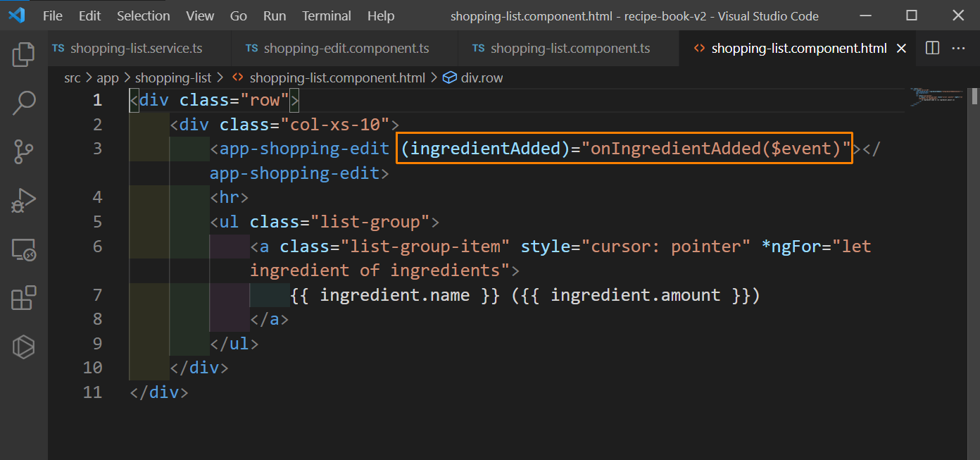Open the File menu

53,15
